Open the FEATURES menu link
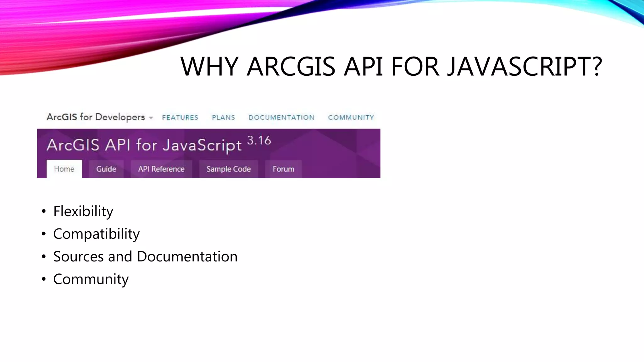 click(x=180, y=118)
